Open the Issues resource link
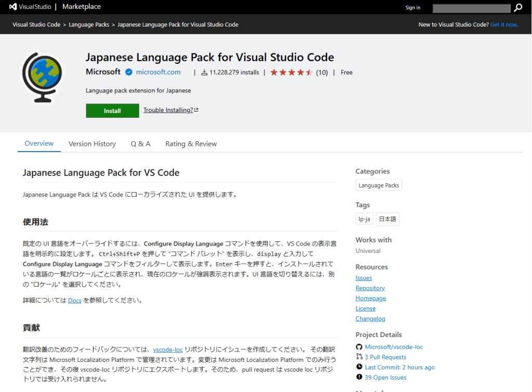Image resolution: width=532 pixels, height=392 pixels. tap(364, 278)
